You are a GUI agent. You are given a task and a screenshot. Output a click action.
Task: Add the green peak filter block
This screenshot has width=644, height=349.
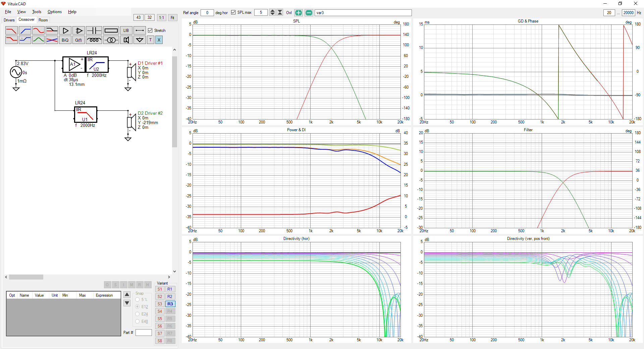[x=38, y=40]
